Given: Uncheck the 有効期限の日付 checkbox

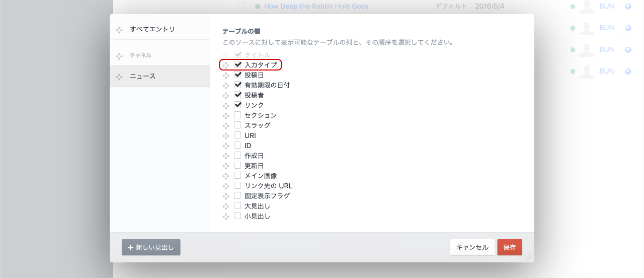Looking at the screenshot, I should [x=237, y=85].
